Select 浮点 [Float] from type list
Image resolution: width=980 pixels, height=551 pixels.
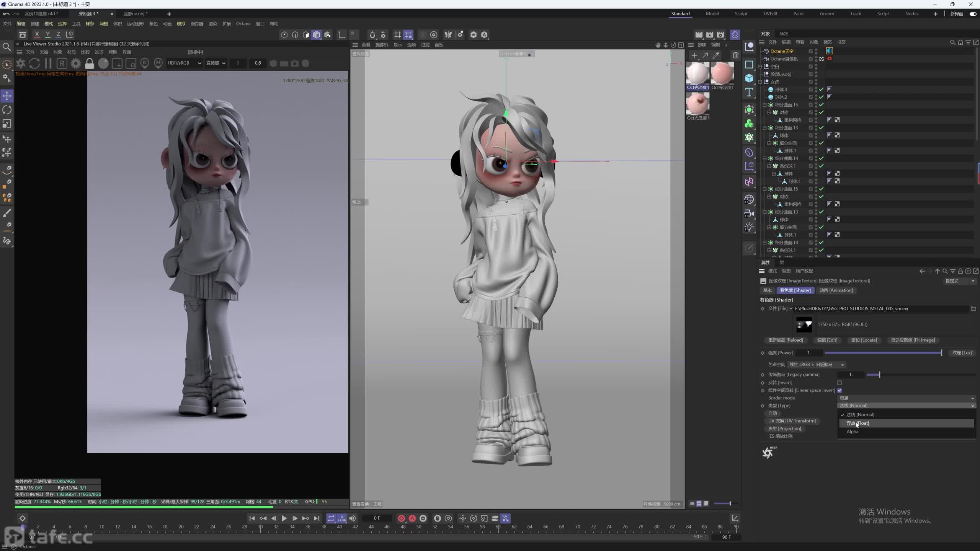click(x=906, y=423)
